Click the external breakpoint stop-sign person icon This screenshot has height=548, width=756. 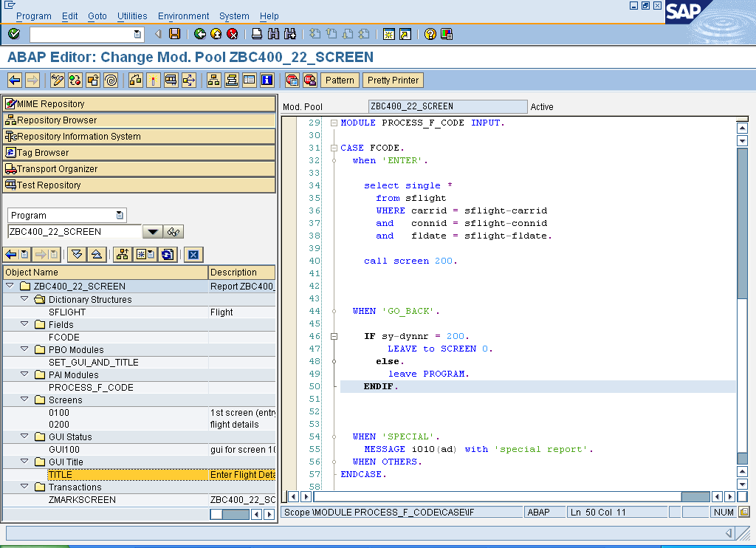[310, 80]
